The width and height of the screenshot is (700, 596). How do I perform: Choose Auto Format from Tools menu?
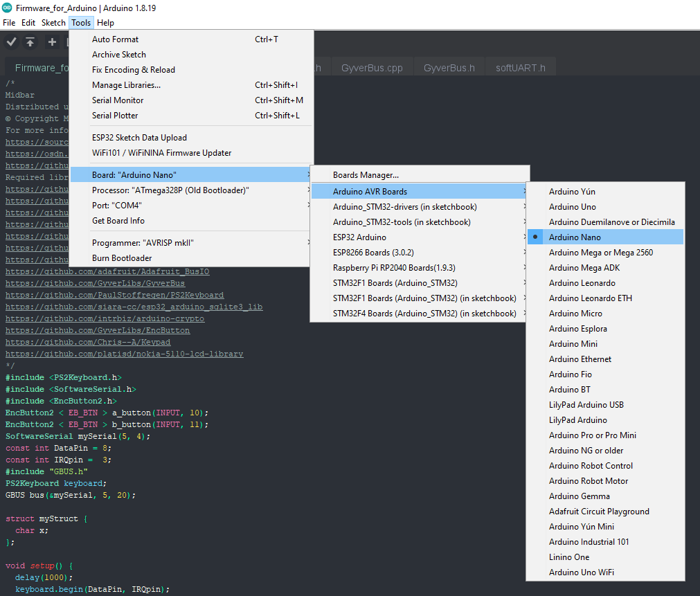click(190, 39)
